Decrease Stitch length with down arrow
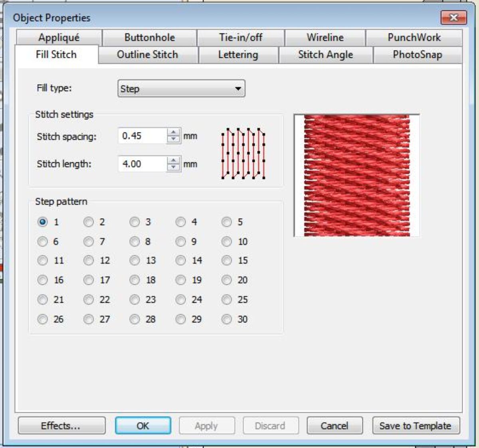Screen dimensions: 479x448 (173, 167)
